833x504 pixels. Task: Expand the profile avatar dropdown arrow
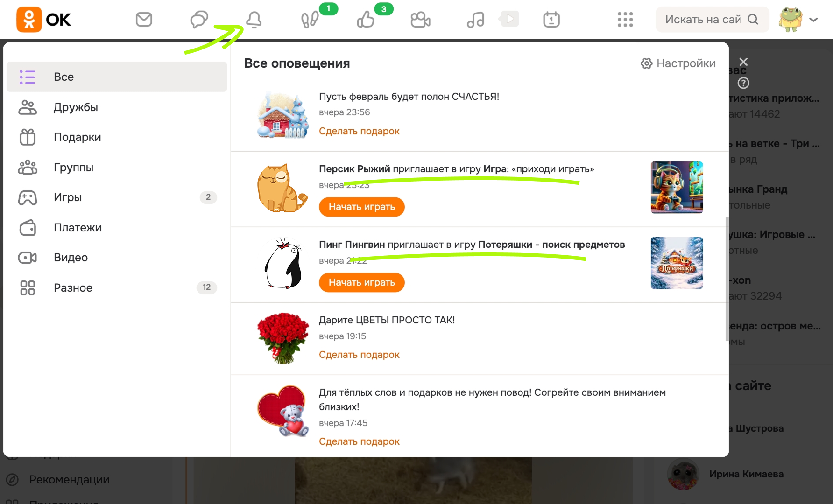[813, 20]
